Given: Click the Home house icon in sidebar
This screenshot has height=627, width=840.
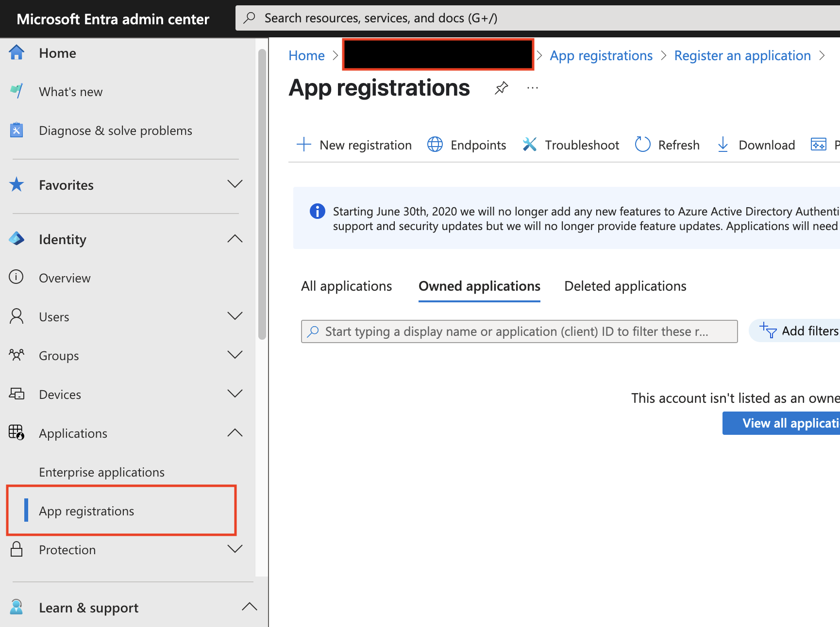Looking at the screenshot, I should click(17, 52).
